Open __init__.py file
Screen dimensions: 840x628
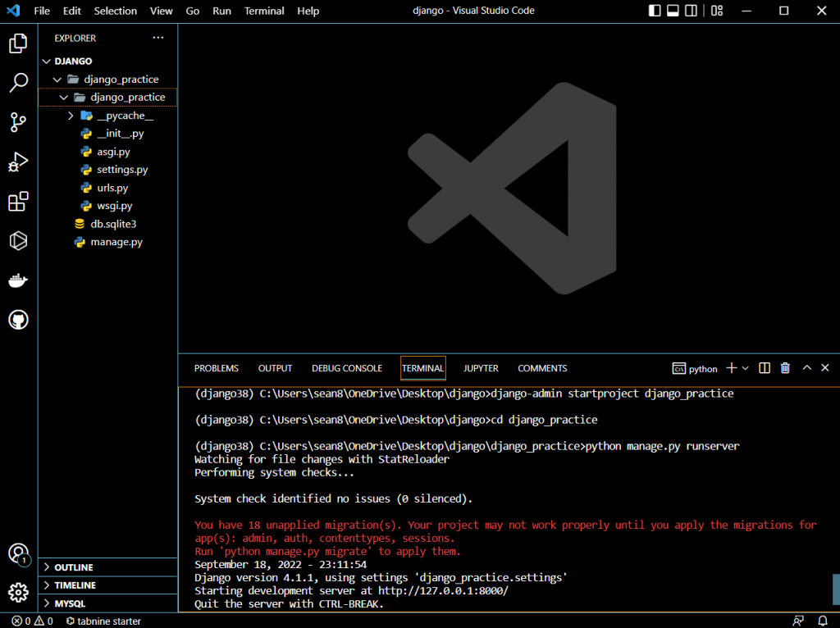(x=108, y=134)
